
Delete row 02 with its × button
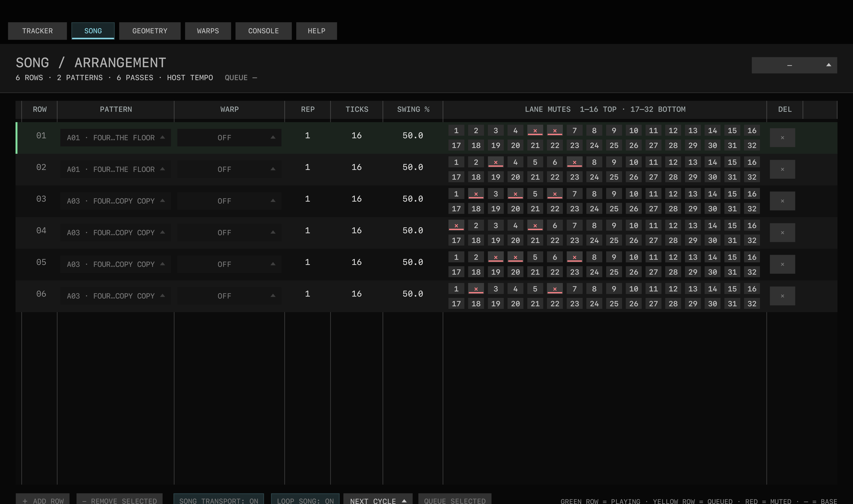(x=782, y=169)
